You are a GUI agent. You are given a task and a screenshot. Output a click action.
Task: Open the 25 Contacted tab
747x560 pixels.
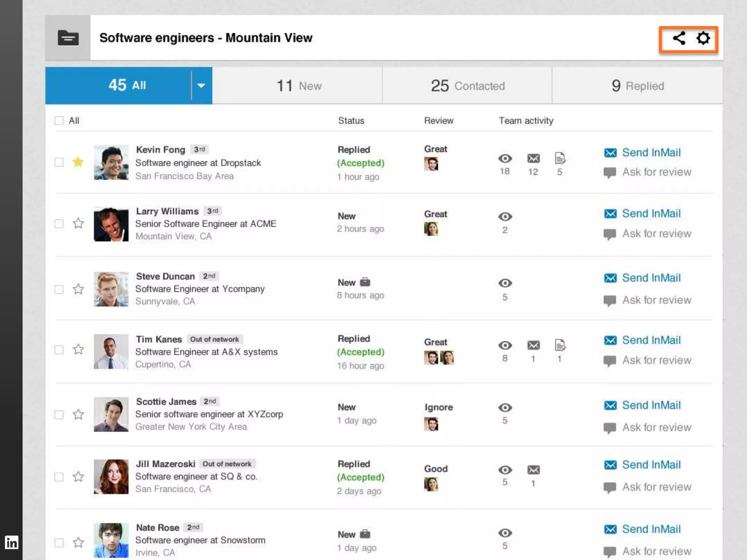click(467, 86)
